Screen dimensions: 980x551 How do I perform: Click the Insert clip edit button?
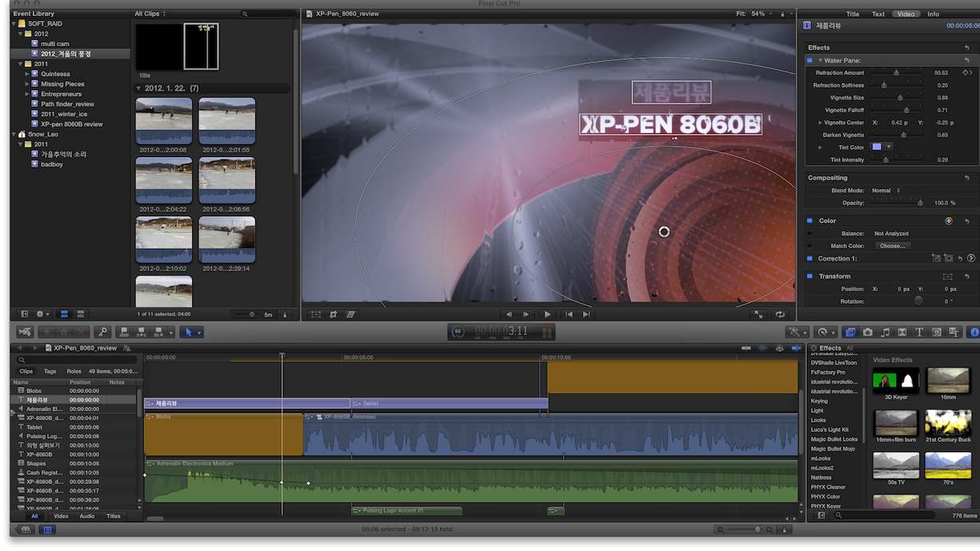tap(141, 332)
